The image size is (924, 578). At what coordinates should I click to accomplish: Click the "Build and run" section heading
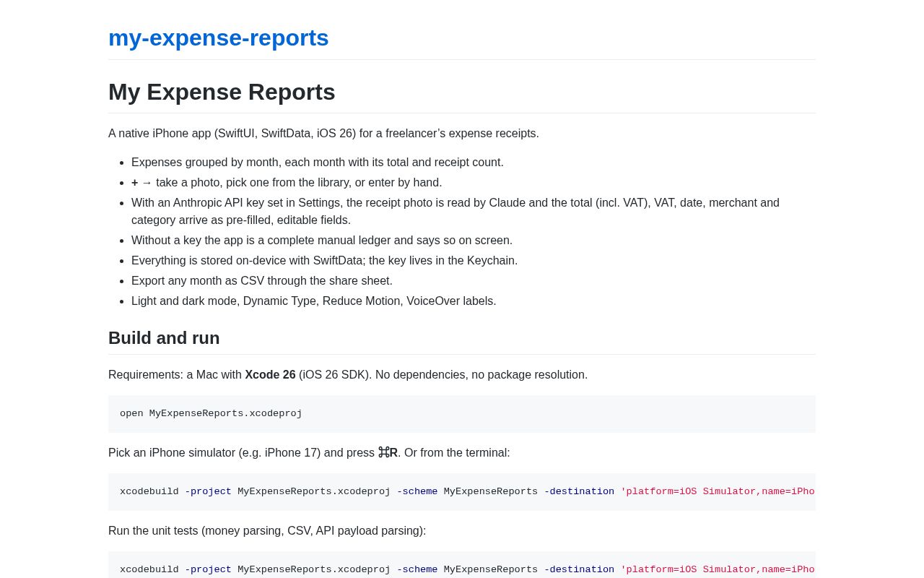164,338
